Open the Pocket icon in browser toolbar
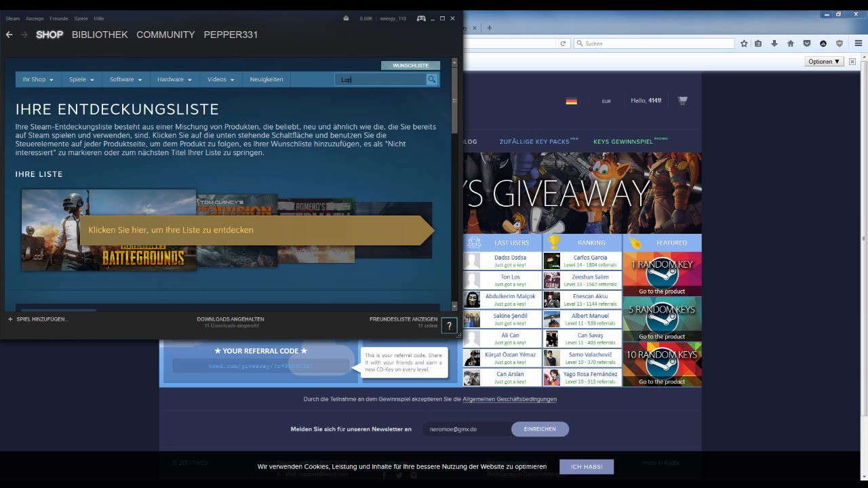This screenshot has height=488, width=868. click(x=807, y=43)
